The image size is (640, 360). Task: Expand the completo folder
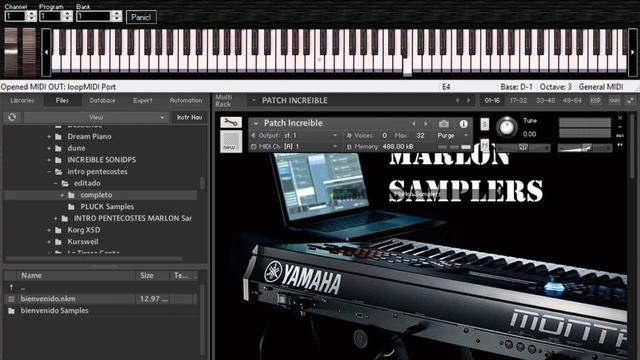tap(62, 195)
